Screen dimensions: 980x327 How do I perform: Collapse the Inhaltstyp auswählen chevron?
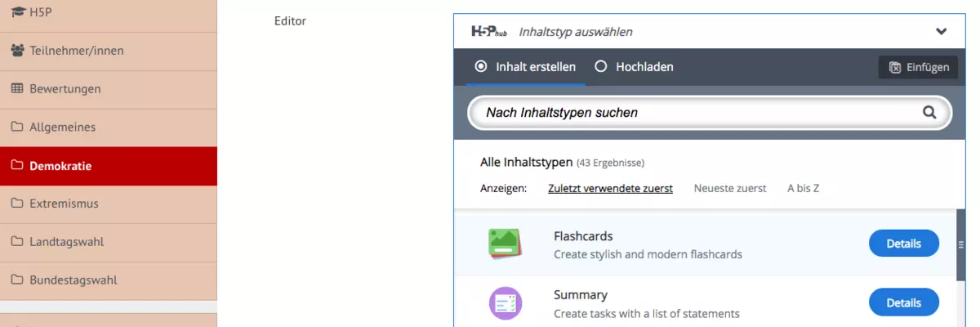click(941, 32)
